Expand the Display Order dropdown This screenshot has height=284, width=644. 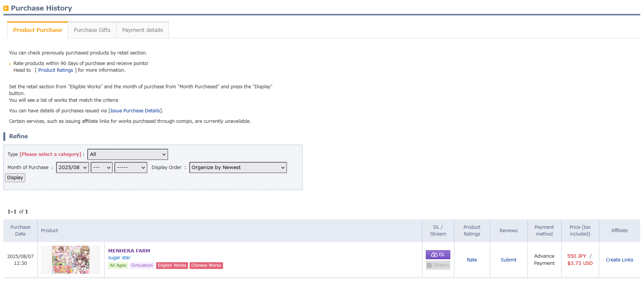coord(238,168)
